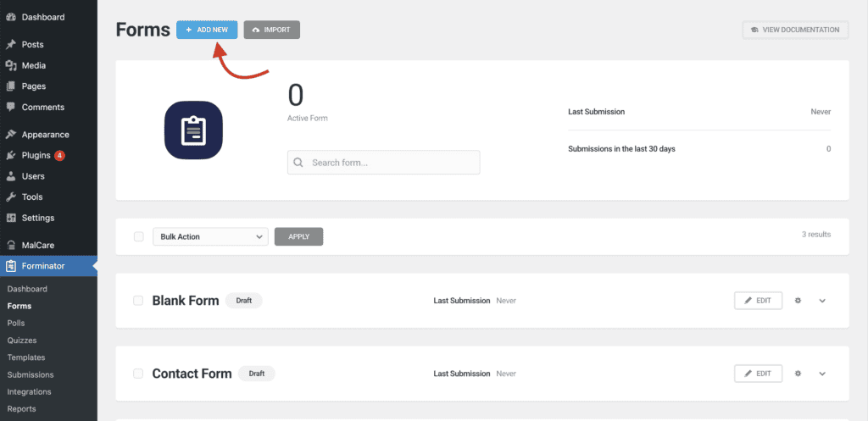Screen dimensions: 868x421
Task: Open Integrations in Forminator submenu
Action: point(30,391)
